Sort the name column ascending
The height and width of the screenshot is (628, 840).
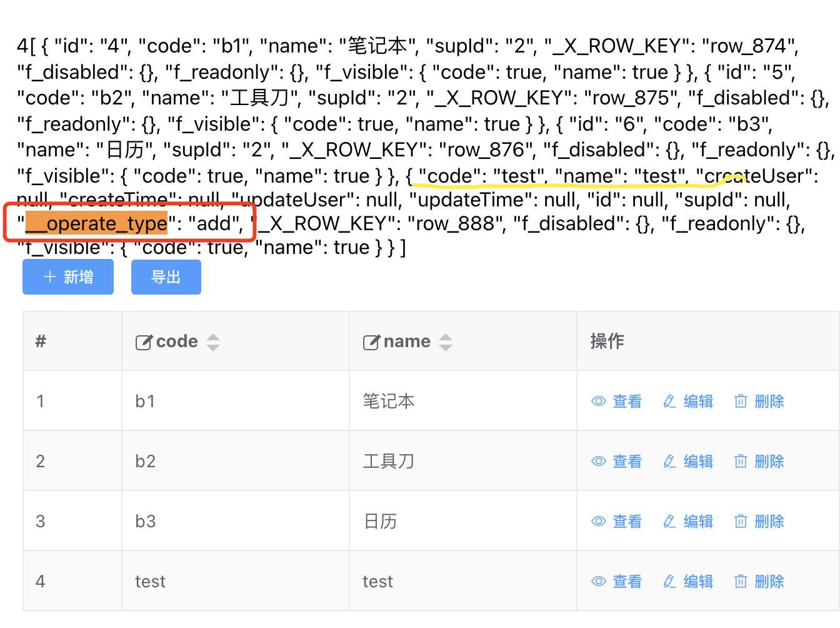[446, 338]
